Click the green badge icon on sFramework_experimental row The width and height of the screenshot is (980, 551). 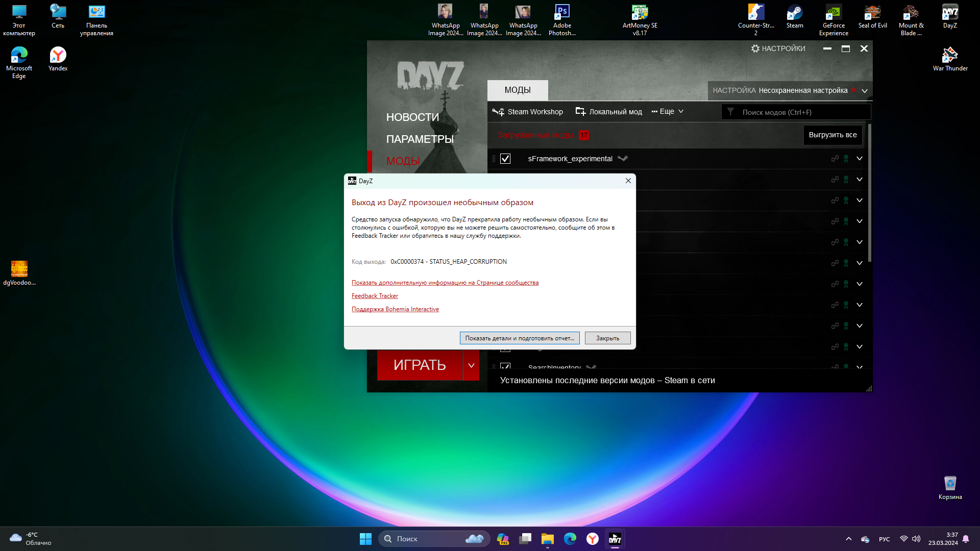pos(846,159)
